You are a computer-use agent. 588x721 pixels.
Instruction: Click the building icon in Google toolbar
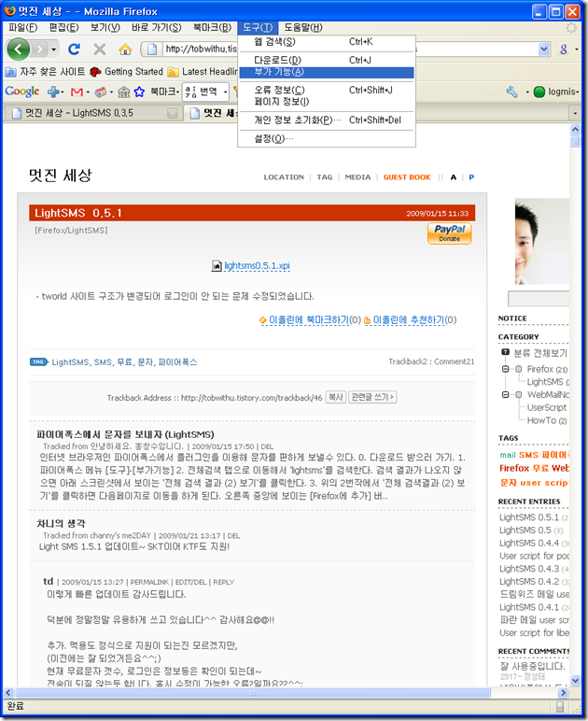tap(123, 92)
